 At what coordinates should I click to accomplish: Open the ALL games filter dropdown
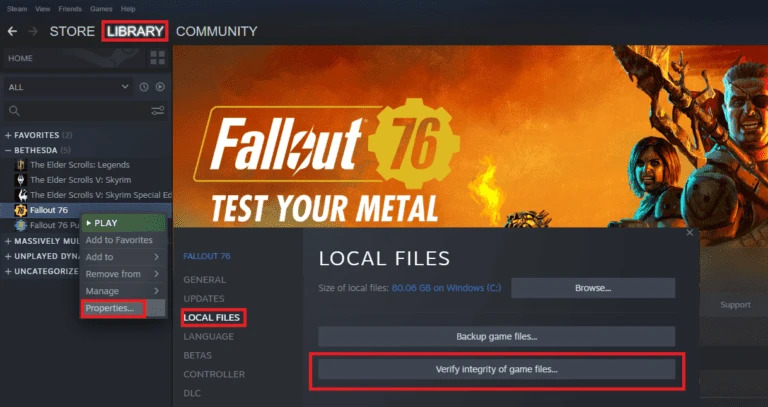tap(69, 87)
